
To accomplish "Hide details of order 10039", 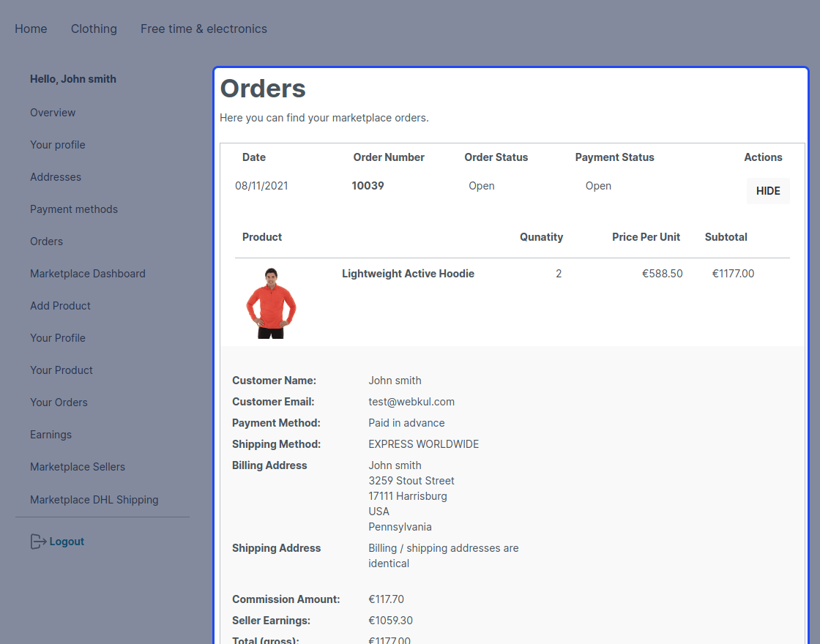I will point(768,191).
